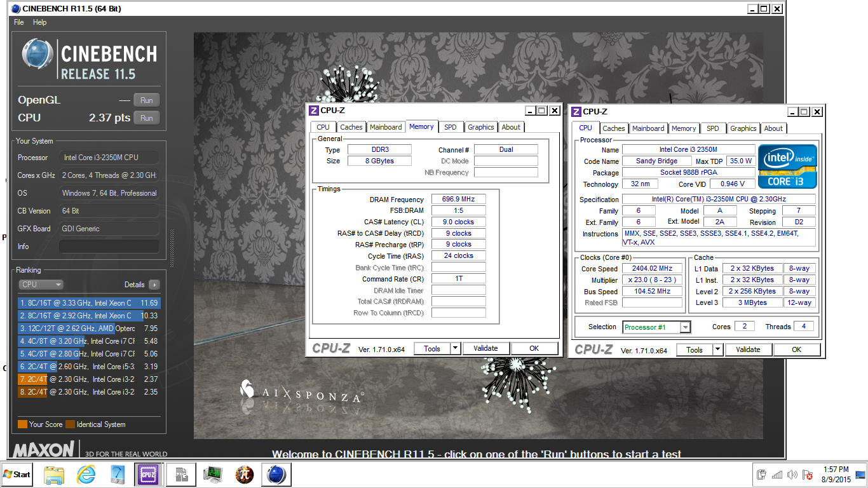Select Graphics tab in Memory CPU-Z window

(x=481, y=127)
